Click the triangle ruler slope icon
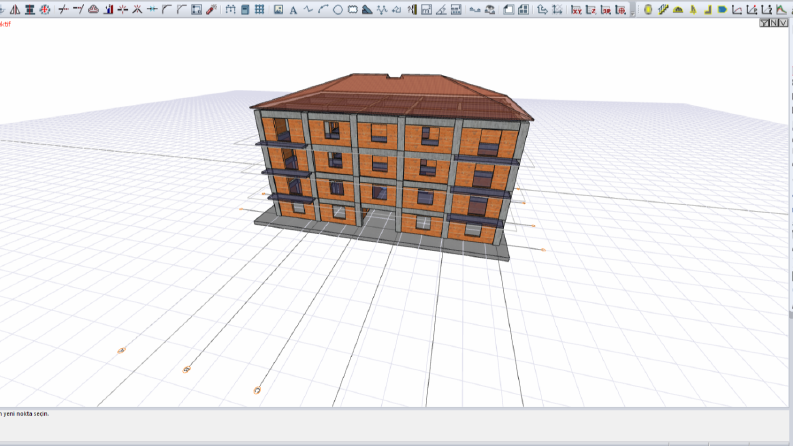The image size is (793, 446). pyautogui.click(x=441, y=9)
